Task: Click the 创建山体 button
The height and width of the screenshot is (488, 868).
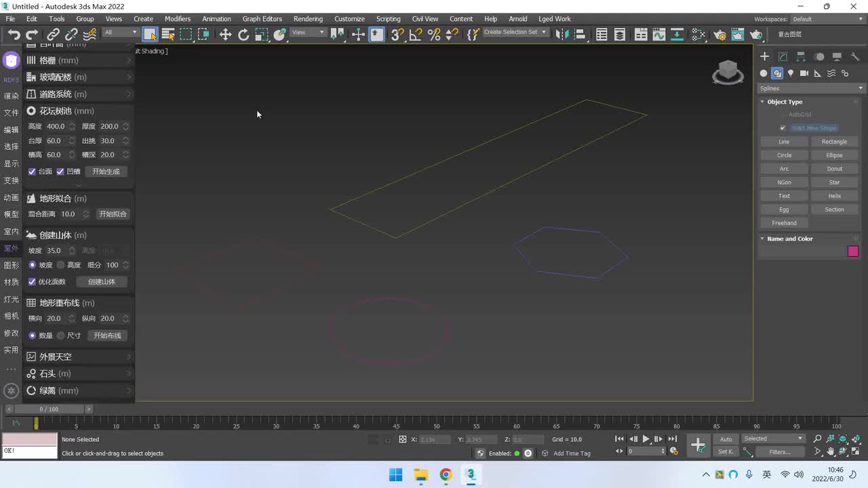Action: click(102, 282)
